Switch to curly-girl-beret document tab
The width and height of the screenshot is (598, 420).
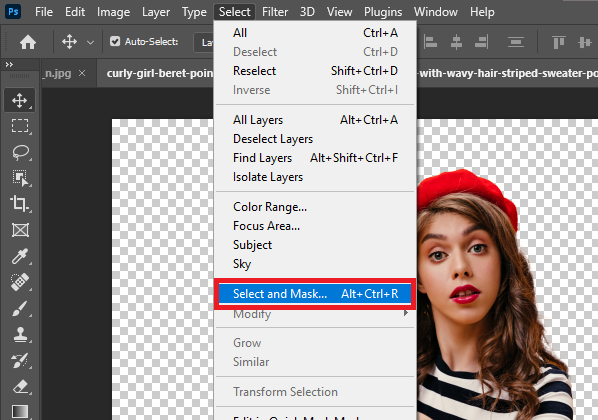pos(160,73)
